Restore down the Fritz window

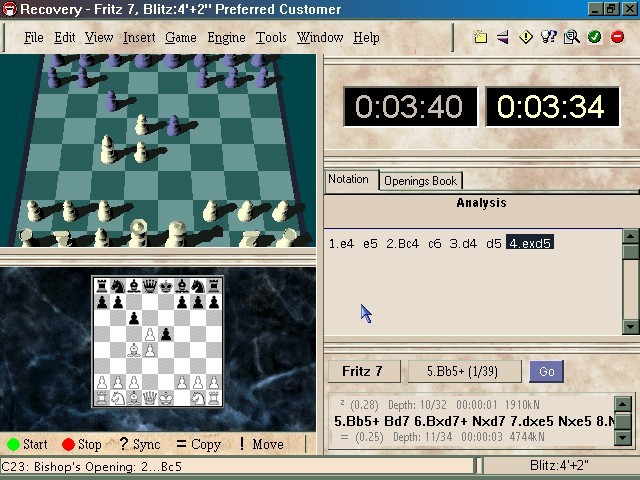click(x=612, y=9)
